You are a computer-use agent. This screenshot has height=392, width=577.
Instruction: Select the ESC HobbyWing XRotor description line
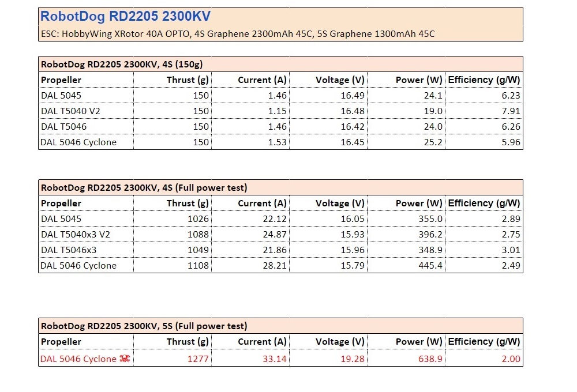click(238, 34)
